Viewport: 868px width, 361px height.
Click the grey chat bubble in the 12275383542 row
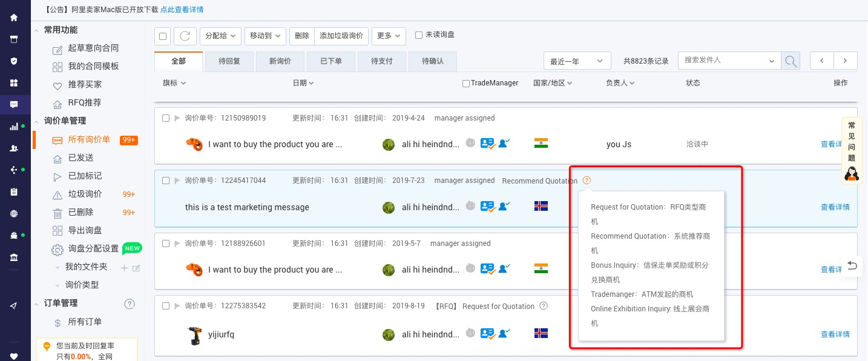470,333
